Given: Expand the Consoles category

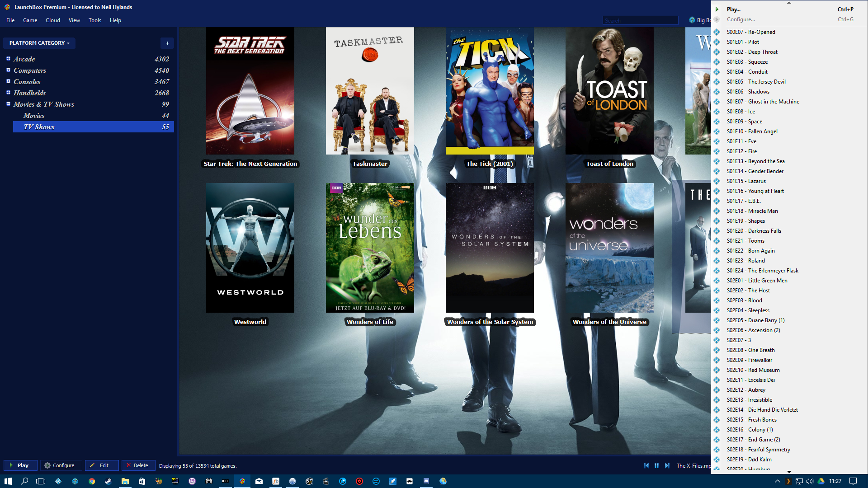Looking at the screenshot, I should click(8, 81).
